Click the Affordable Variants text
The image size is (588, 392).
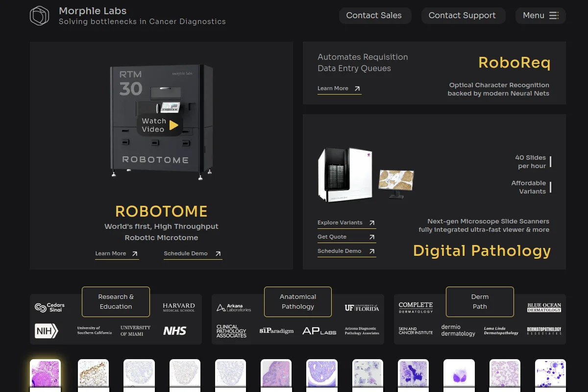coord(528,187)
